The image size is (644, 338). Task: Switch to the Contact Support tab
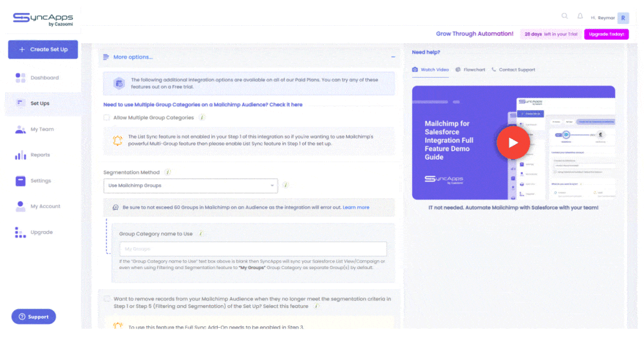(513, 70)
